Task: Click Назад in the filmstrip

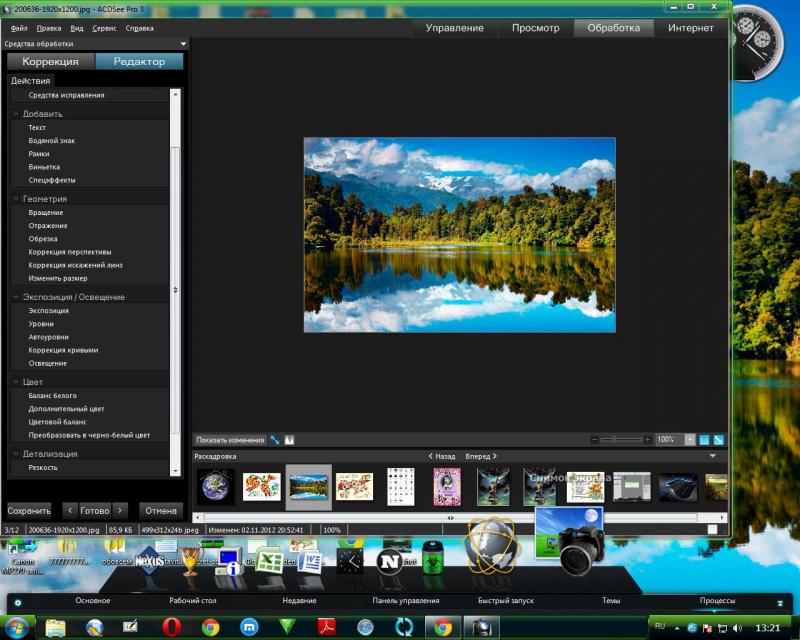Action: 442,456
